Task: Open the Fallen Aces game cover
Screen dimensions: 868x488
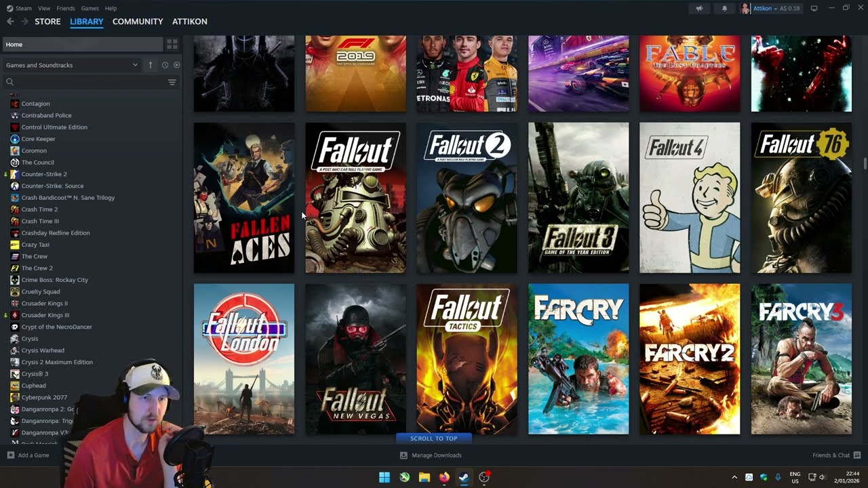Action: click(x=244, y=198)
